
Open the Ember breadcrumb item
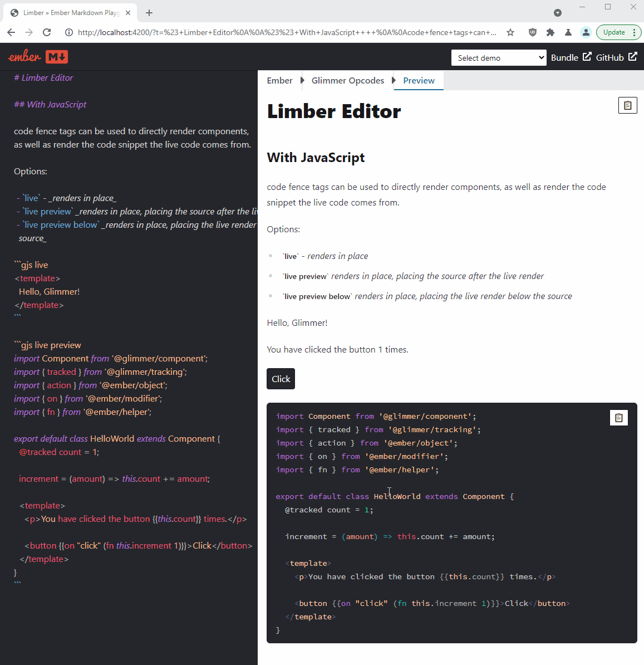[x=280, y=80]
